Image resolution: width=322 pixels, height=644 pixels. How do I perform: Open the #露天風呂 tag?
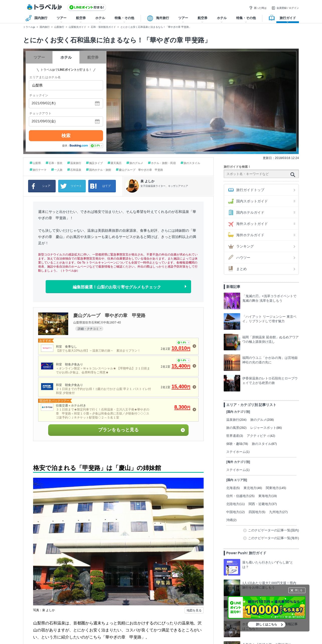pyautogui.click(x=114, y=163)
